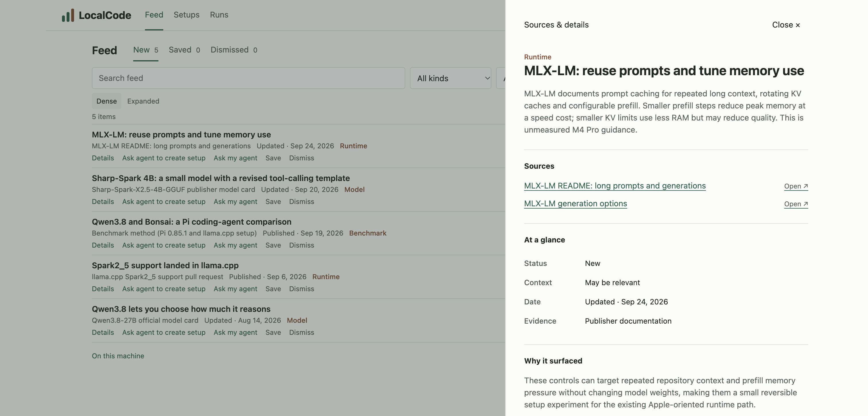This screenshot has width=868, height=416.
Task: Save the Sharp-Spark 4B item
Action: point(273,201)
